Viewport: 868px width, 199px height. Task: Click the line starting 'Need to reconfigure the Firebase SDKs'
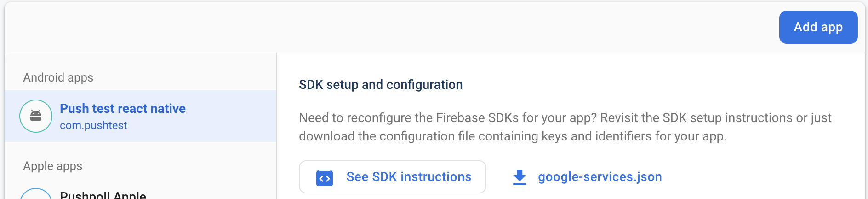point(565,118)
